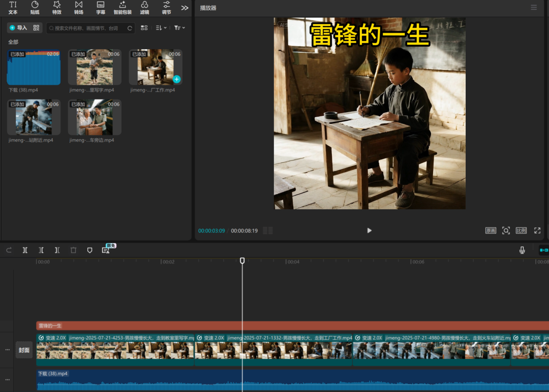This screenshot has width=549, height=392.
Task: Click the QR-style grid icon beside 导入
Action: [x=36, y=28]
